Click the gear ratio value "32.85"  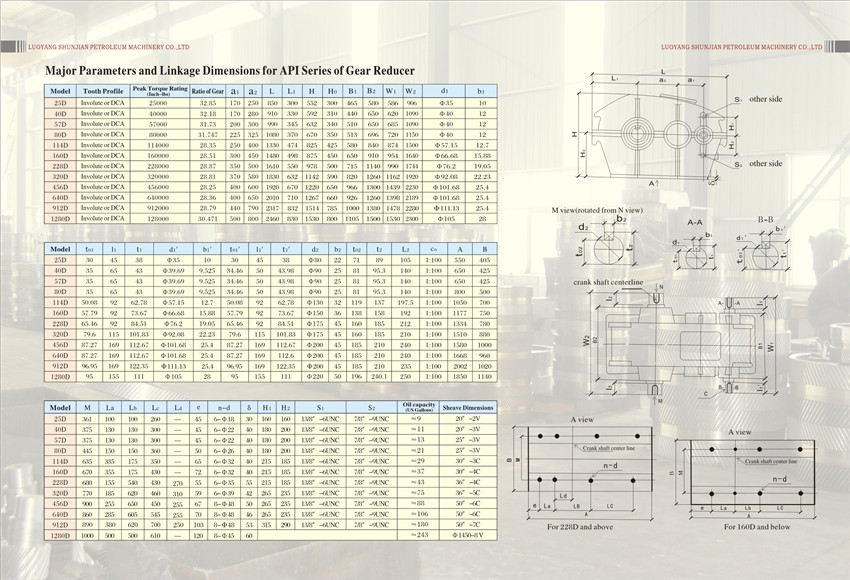208,103
